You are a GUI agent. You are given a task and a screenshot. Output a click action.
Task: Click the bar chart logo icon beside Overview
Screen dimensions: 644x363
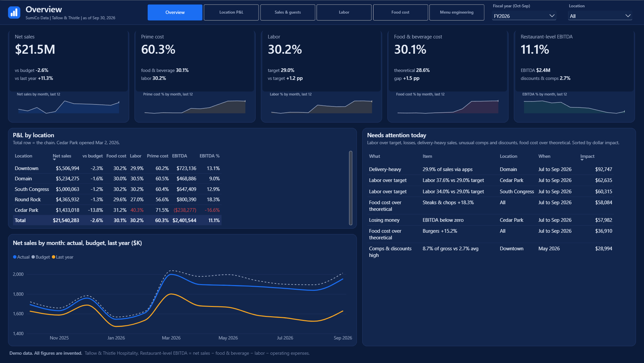click(x=14, y=13)
